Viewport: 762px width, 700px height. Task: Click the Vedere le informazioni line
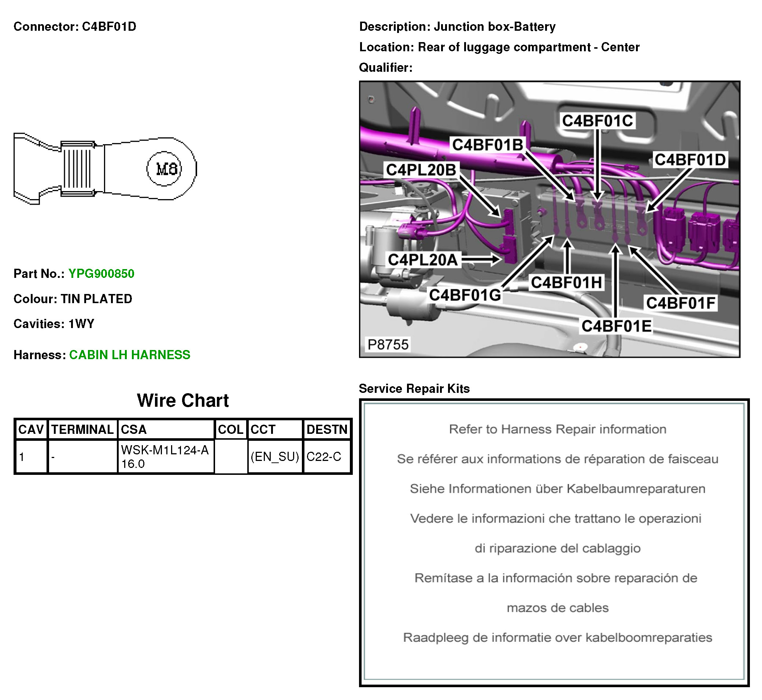(x=556, y=519)
